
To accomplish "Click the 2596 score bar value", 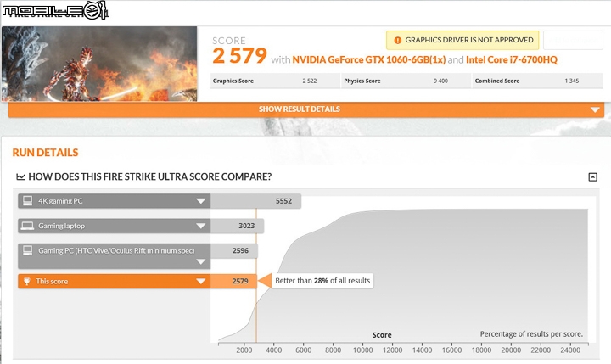I will pos(240,250).
